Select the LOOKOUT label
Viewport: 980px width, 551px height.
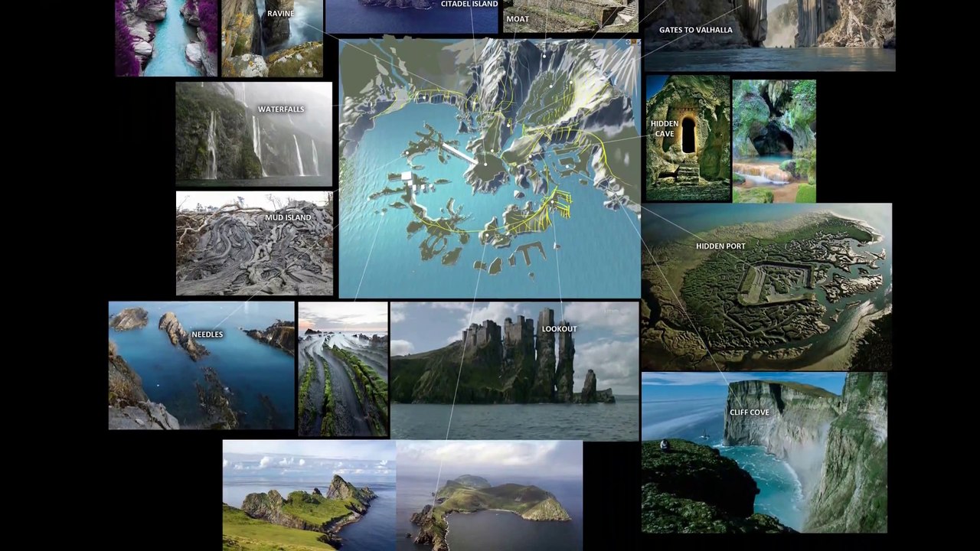(560, 329)
